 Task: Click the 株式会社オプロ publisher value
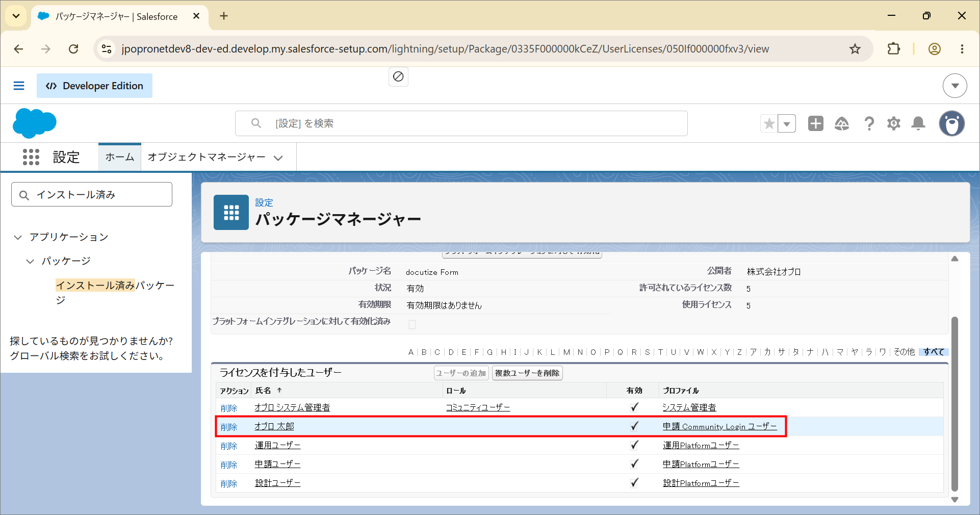tap(774, 272)
